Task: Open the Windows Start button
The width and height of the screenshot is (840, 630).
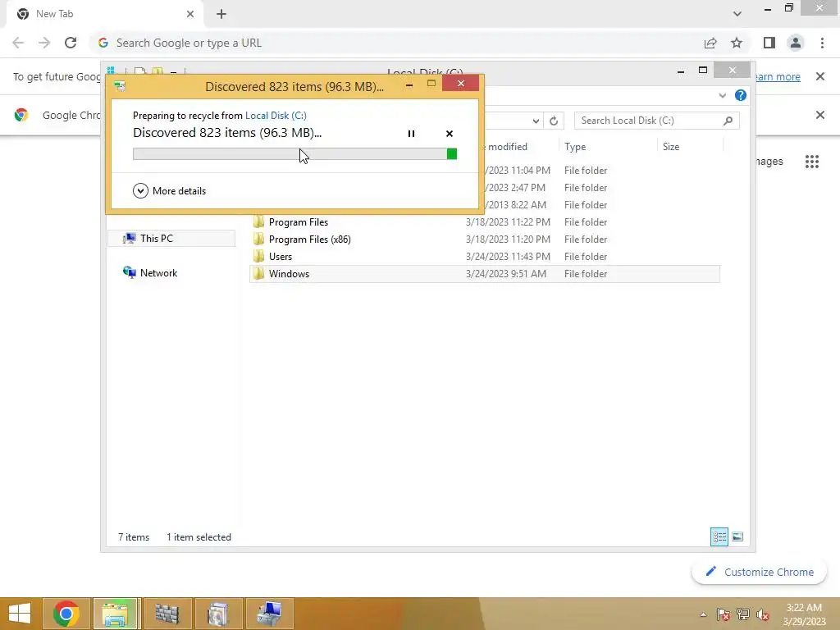Action: (20, 614)
